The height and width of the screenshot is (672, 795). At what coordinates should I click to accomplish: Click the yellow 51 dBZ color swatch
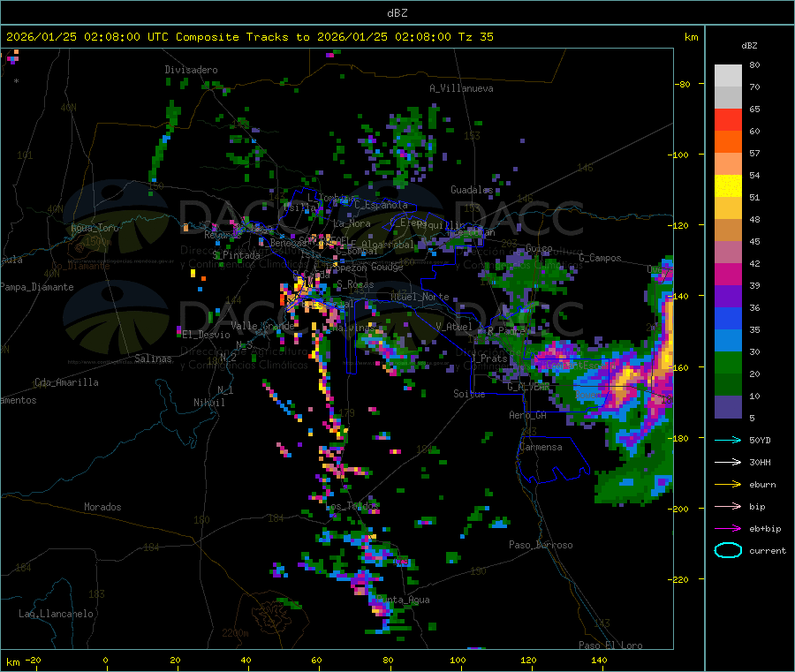[x=728, y=186]
